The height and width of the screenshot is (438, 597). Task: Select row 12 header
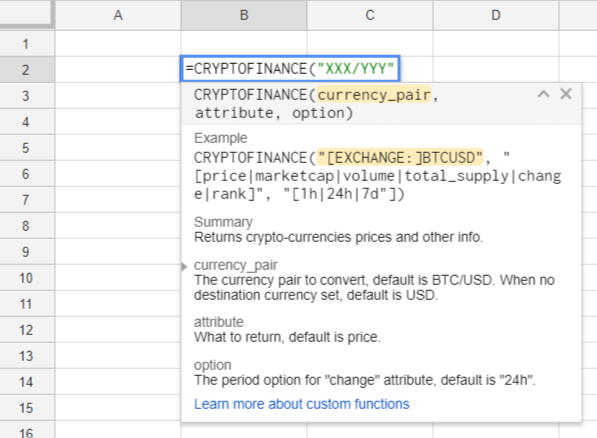pos(27,330)
